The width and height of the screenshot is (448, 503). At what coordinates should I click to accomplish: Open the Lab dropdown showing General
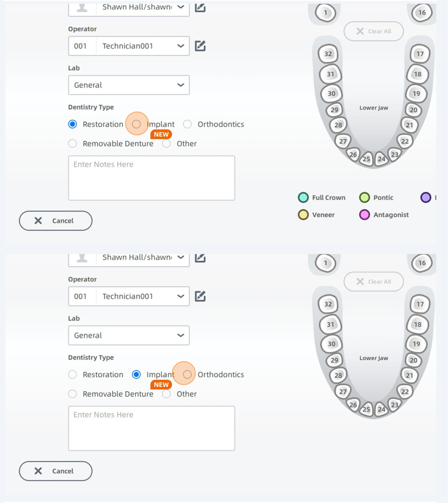click(129, 85)
